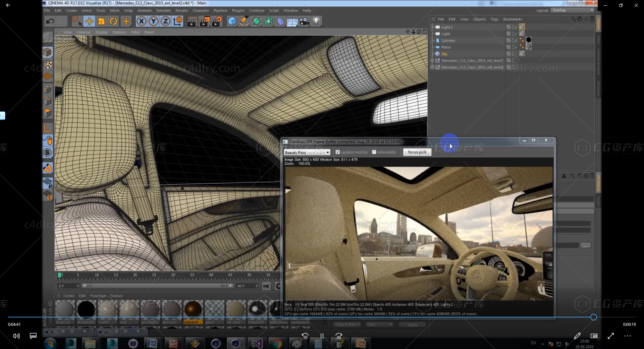
Task: Add a Floor environment object
Action: pyautogui.click(x=292, y=22)
